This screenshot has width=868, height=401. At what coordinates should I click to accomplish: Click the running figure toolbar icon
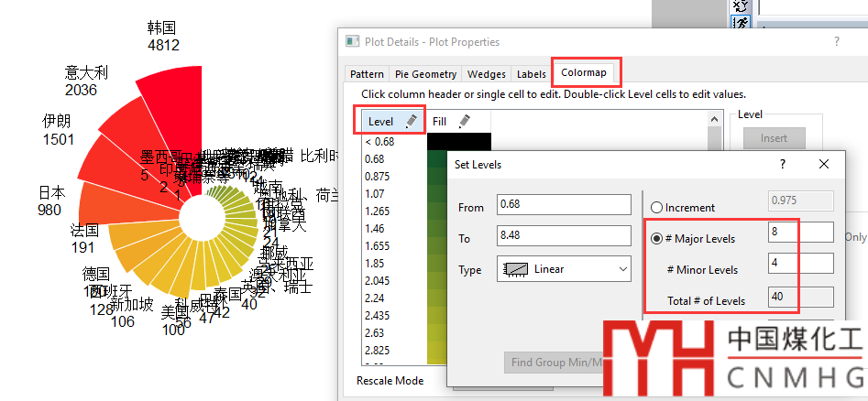click(x=742, y=23)
